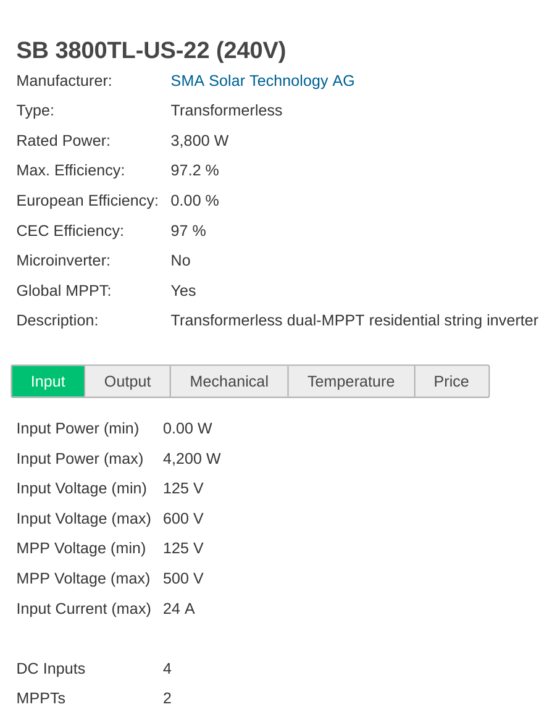The height and width of the screenshot is (728, 560).
Task: Click the Rated Power value 3,800 W
Action: click(x=199, y=141)
